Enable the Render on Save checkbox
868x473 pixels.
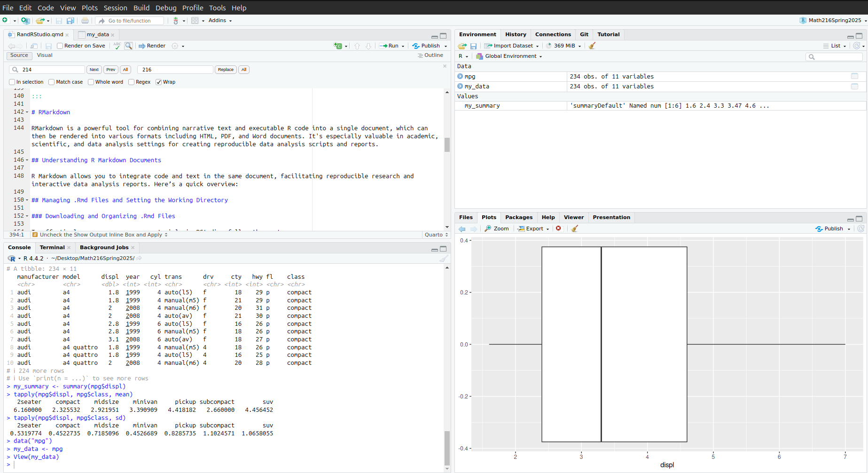click(x=60, y=46)
